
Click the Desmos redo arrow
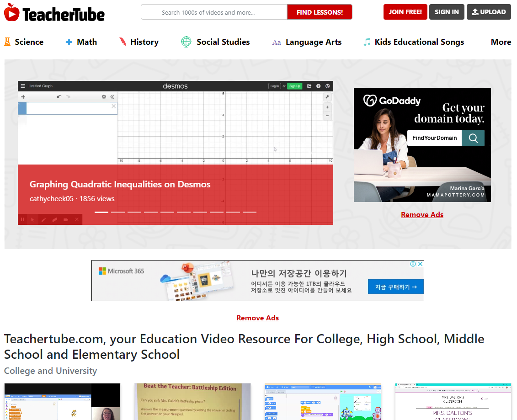click(68, 96)
